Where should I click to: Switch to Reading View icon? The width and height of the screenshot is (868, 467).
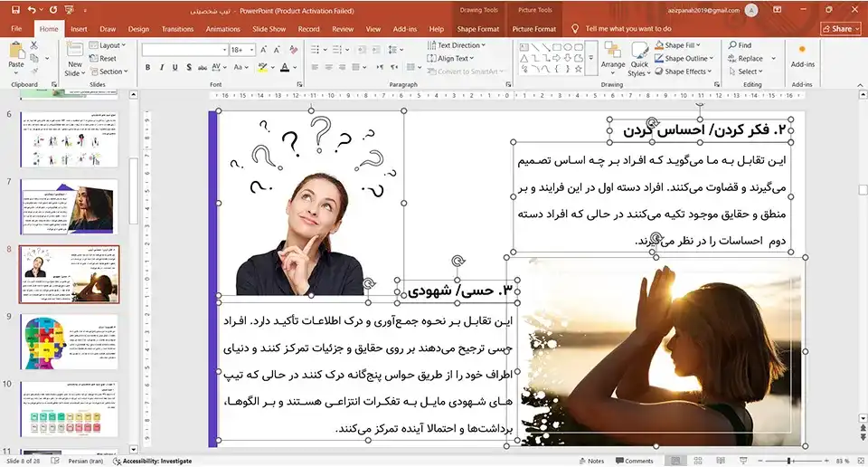pos(721,461)
